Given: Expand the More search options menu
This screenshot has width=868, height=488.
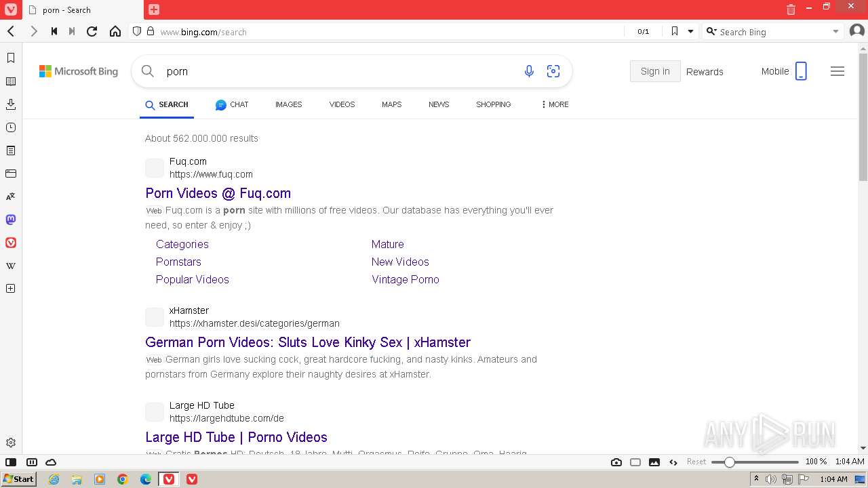Looking at the screenshot, I should click(555, 104).
